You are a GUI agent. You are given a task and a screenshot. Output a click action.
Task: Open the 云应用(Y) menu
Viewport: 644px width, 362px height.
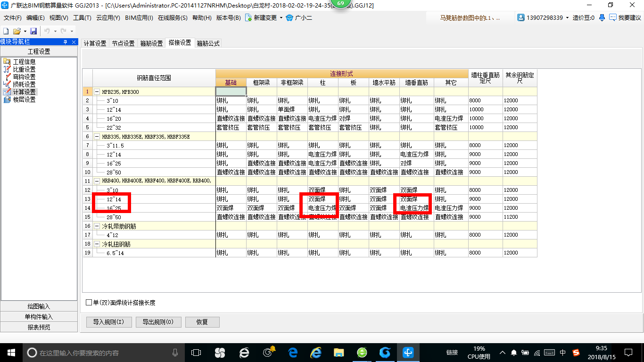108,18
